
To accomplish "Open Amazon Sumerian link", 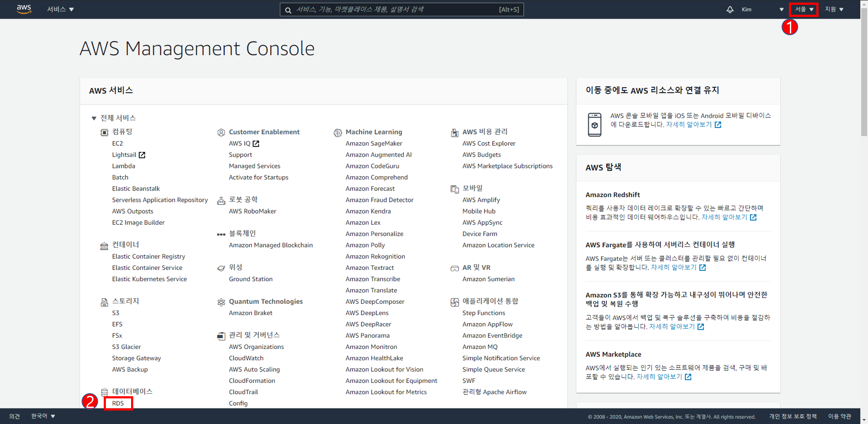I will [488, 279].
